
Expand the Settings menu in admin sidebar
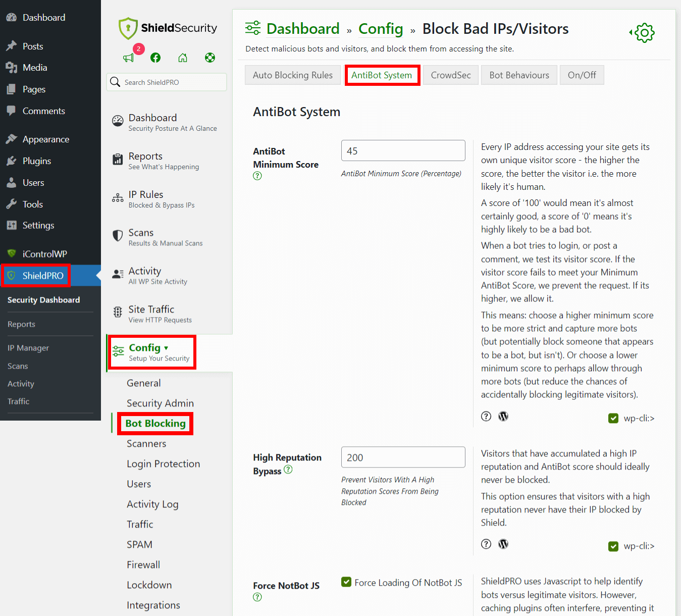37,225
